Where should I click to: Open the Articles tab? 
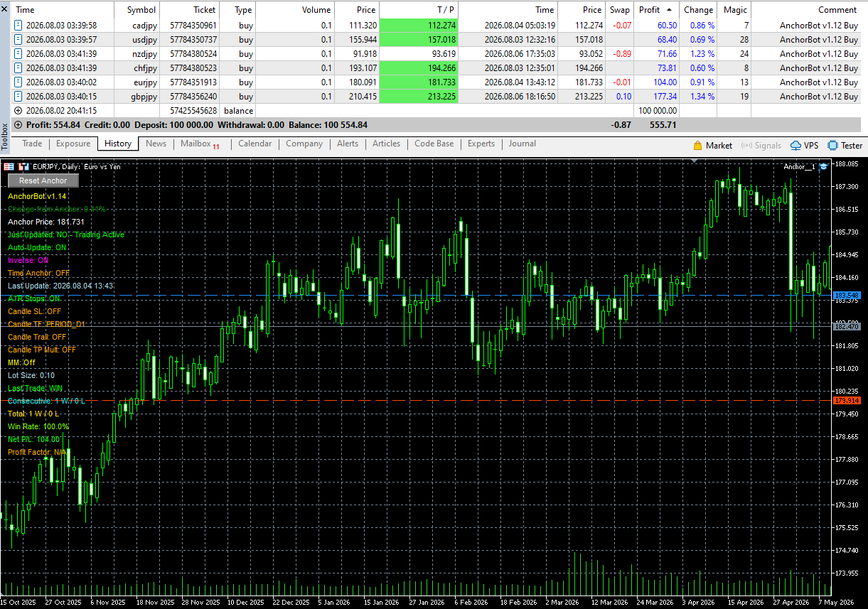(386, 144)
